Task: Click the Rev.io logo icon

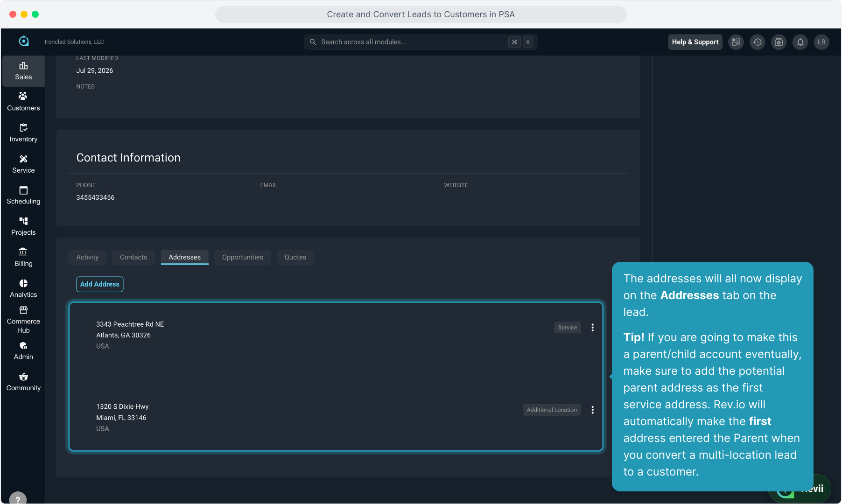Action: 24,42
